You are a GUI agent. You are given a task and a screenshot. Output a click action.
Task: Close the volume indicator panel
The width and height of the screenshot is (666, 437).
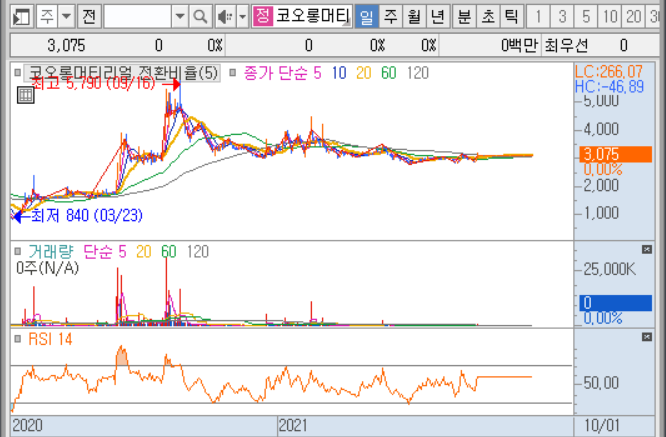coord(646,249)
